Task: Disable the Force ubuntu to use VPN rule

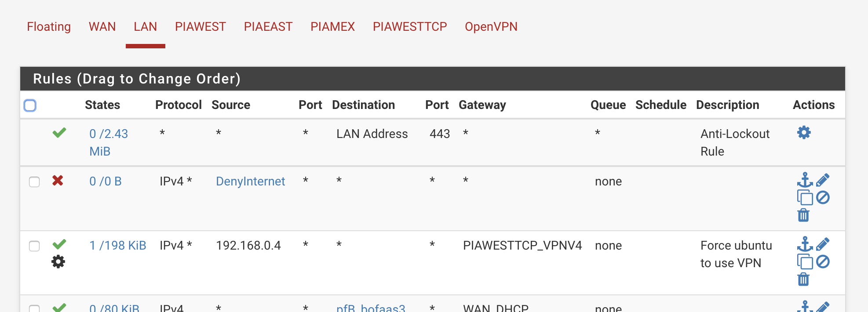Action: pyautogui.click(x=823, y=262)
